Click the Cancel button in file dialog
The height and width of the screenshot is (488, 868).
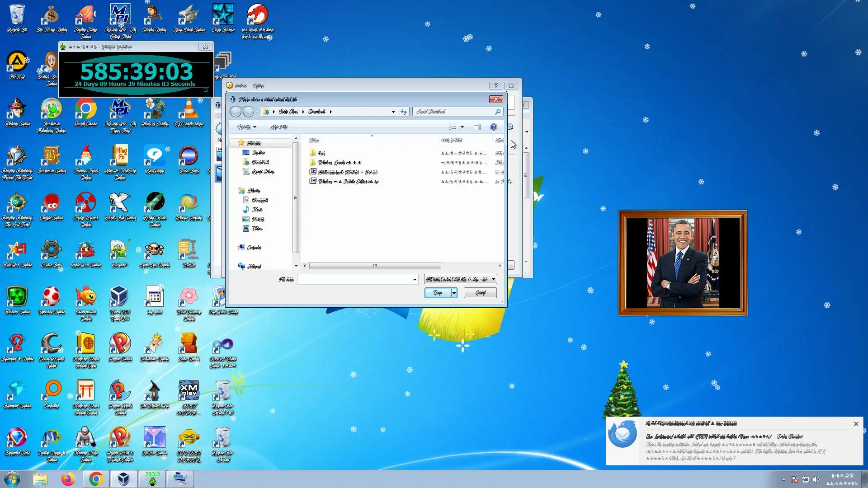pos(480,293)
